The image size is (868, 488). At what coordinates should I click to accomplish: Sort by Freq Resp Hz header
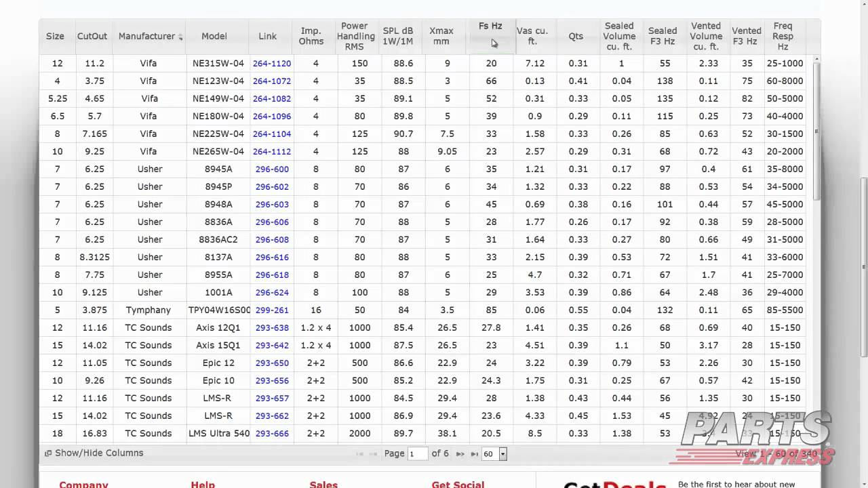783,36
